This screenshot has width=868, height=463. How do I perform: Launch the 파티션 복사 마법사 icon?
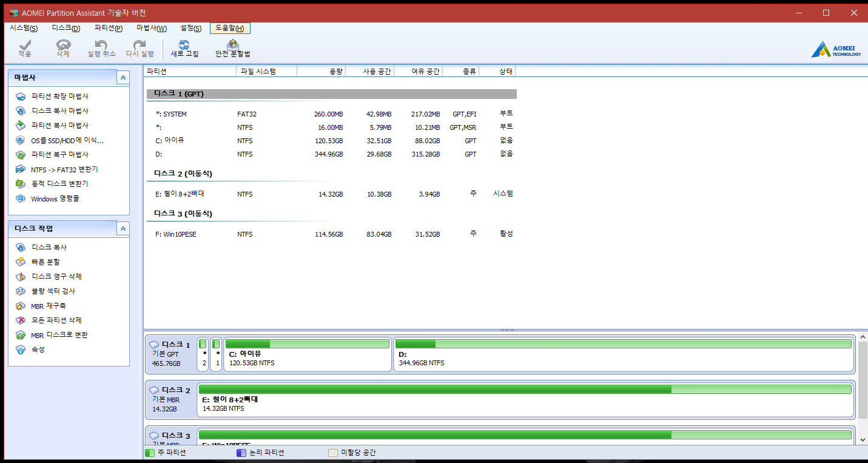pos(21,126)
